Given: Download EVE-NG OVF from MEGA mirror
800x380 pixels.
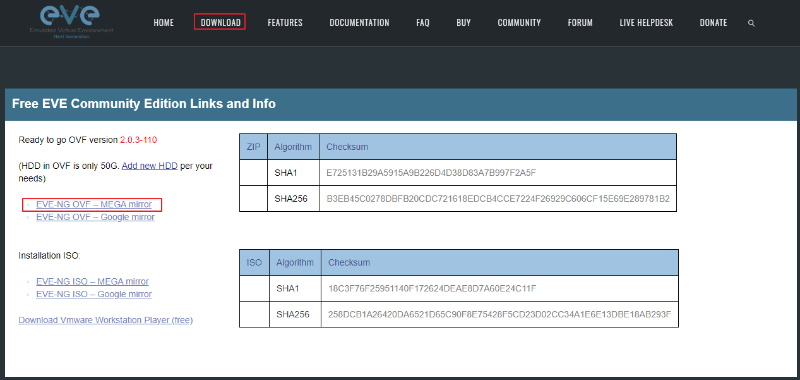Looking at the screenshot, I should (x=94, y=205).
